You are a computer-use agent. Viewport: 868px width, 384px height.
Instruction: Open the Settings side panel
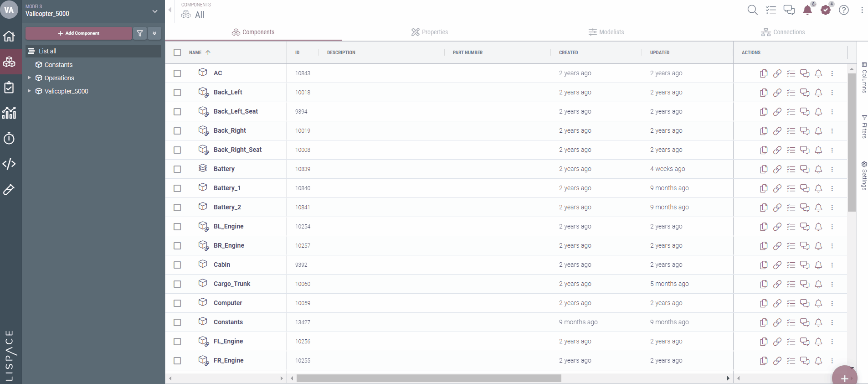tap(864, 176)
